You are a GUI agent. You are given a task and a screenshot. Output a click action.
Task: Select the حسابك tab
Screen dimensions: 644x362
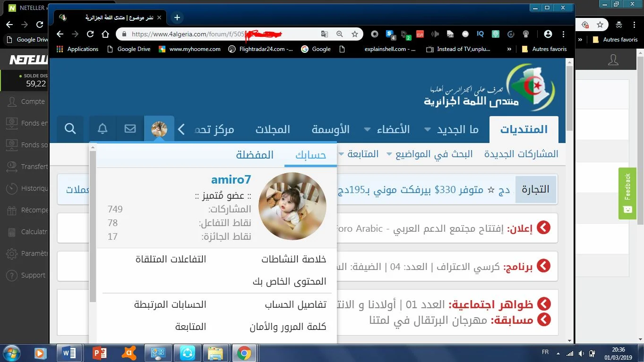pos(310,155)
